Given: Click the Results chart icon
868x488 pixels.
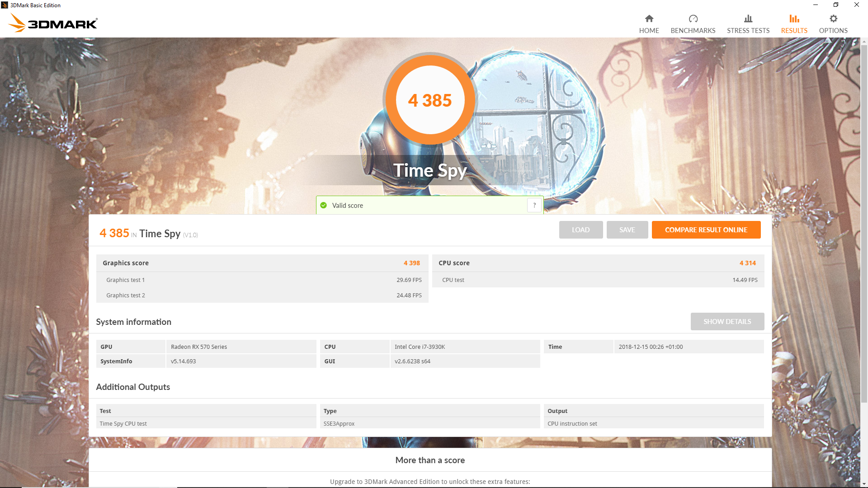Looking at the screenshot, I should click(x=793, y=19).
